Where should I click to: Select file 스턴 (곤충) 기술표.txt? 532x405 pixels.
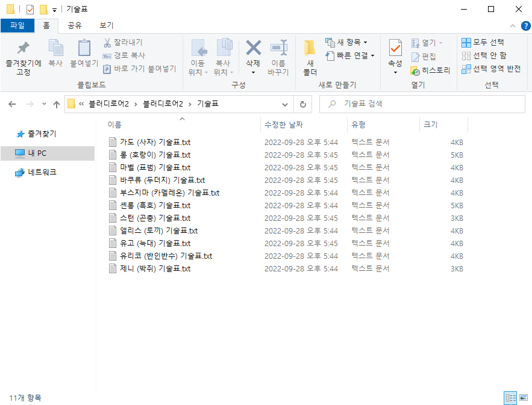coord(155,218)
